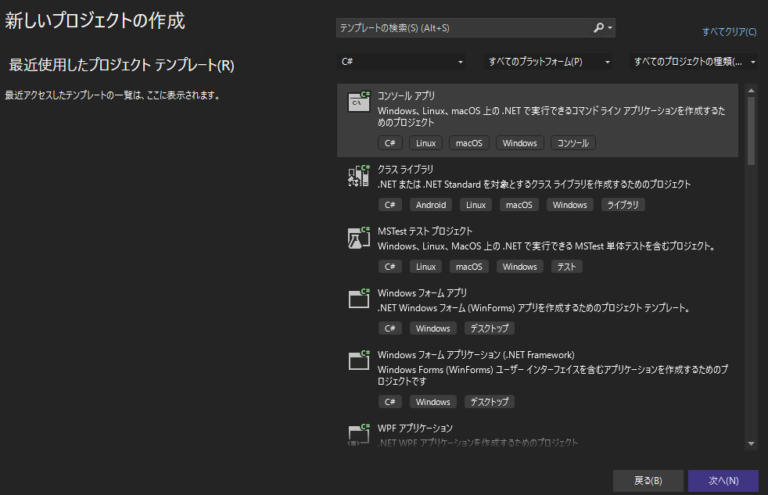
Task: Open the C# language filter dropdown
Action: pyautogui.click(x=402, y=62)
